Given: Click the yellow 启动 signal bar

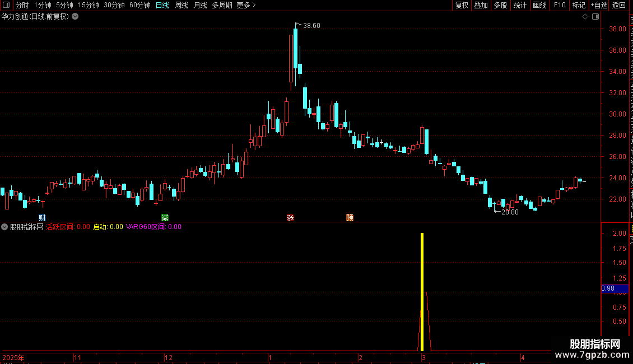Looking at the screenshot, I should click(x=422, y=292).
